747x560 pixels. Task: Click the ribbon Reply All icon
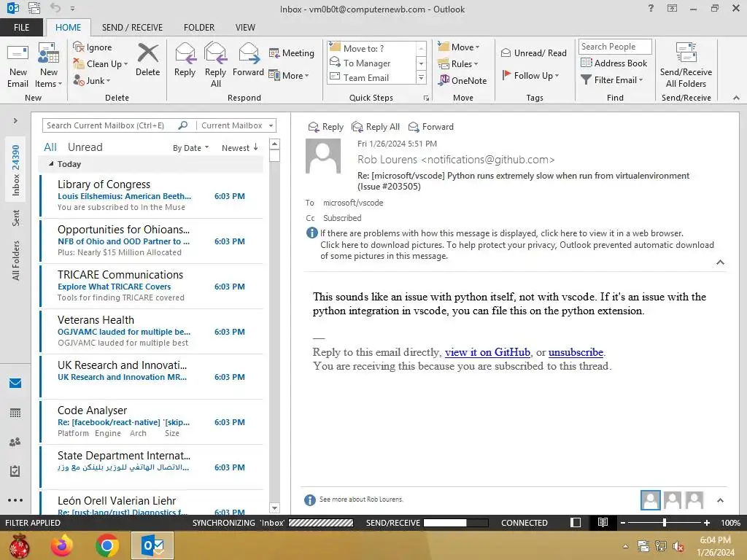click(215, 52)
